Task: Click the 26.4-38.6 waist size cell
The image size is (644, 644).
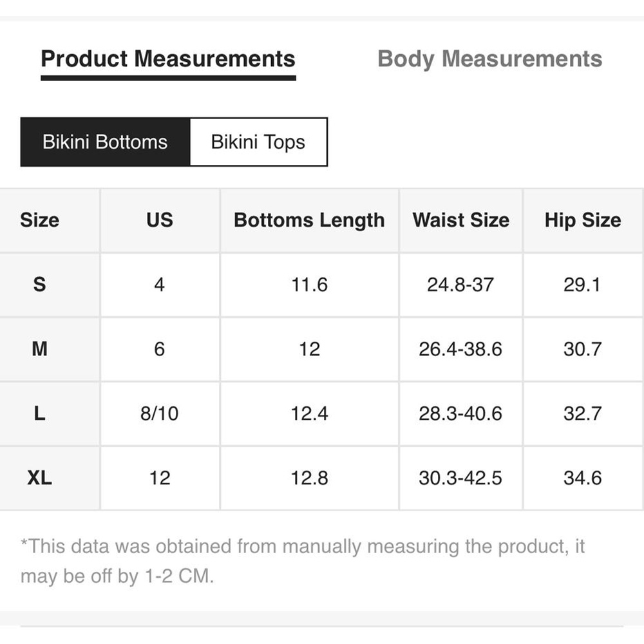Action: point(461,349)
